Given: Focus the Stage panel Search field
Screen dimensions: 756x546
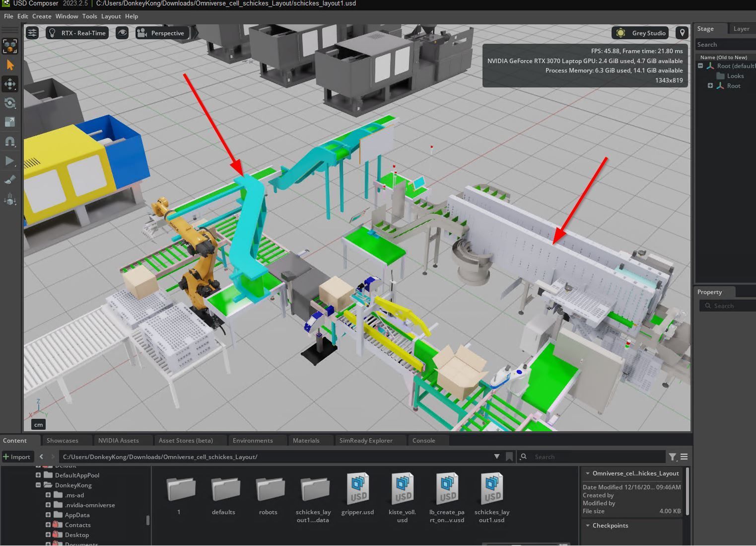Looking at the screenshot, I should [x=725, y=45].
